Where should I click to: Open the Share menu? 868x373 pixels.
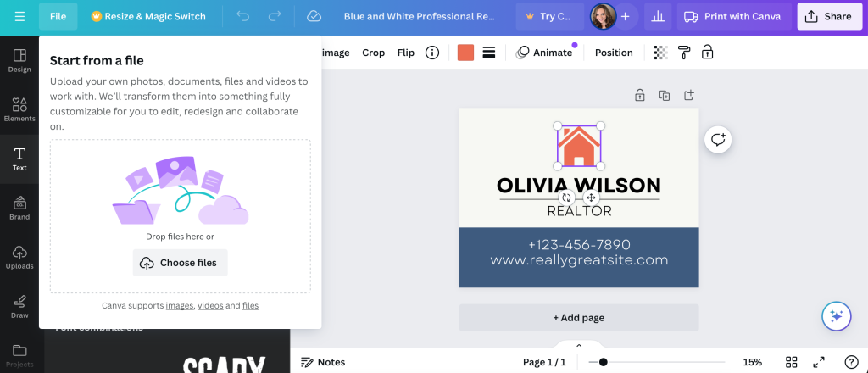(829, 17)
